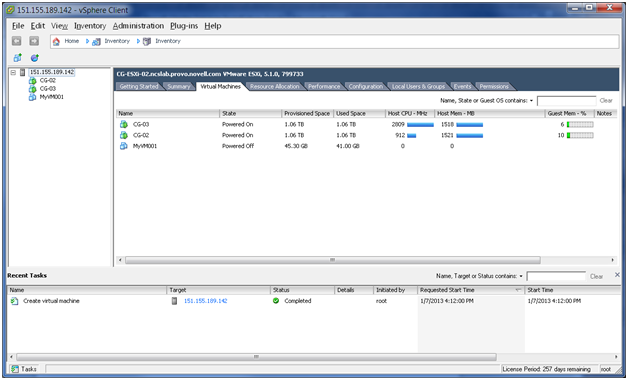Open the Administration menu
Image resolution: width=628 pixels, height=380 pixels.
pos(138,26)
